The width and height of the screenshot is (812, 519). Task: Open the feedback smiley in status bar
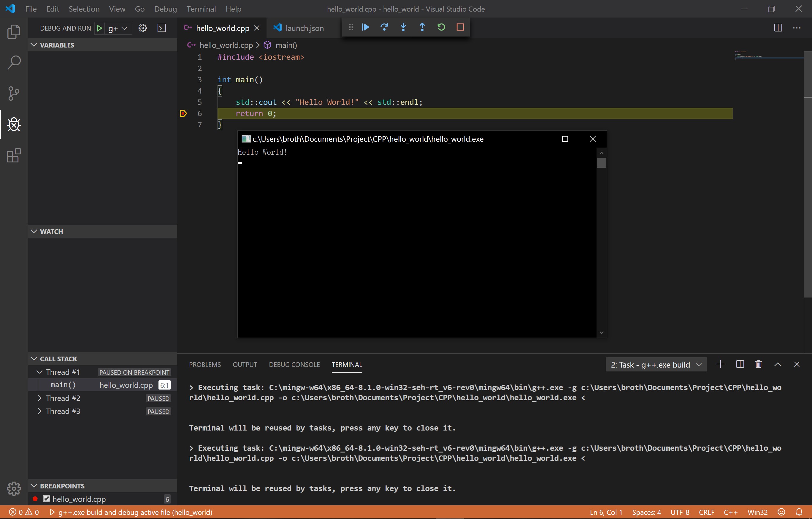click(781, 512)
